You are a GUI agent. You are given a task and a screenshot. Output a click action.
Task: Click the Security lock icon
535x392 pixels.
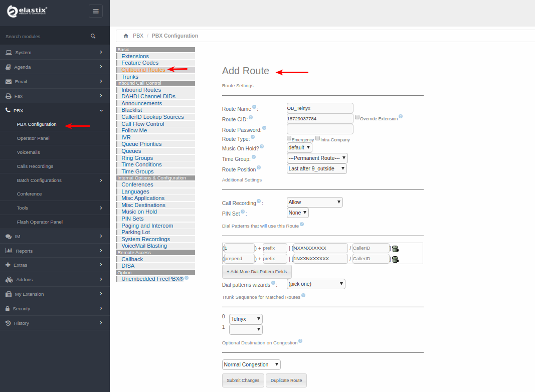tap(8, 308)
